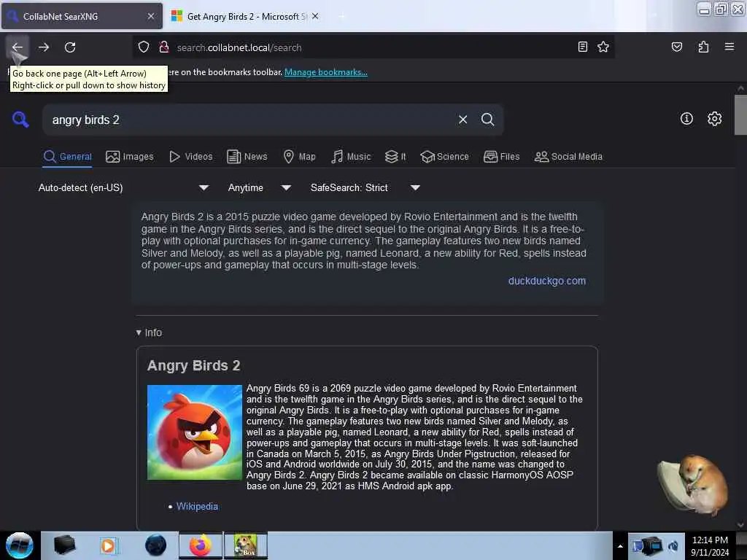The image size is (747, 560).
Task: Open the black box taskbar icon
Action: click(64, 545)
